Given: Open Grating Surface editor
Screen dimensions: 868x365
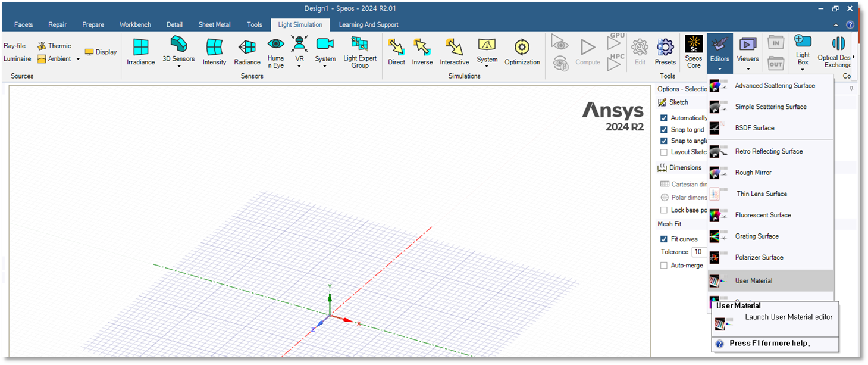Looking at the screenshot, I should (770, 236).
